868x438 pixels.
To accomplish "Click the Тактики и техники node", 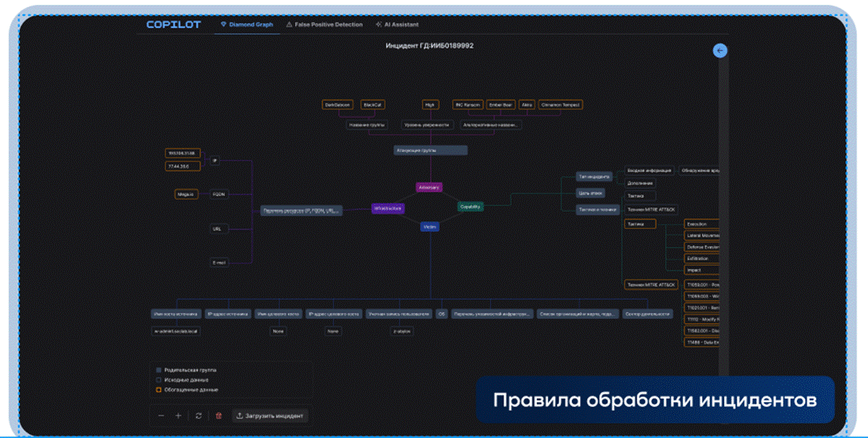I will coord(598,210).
